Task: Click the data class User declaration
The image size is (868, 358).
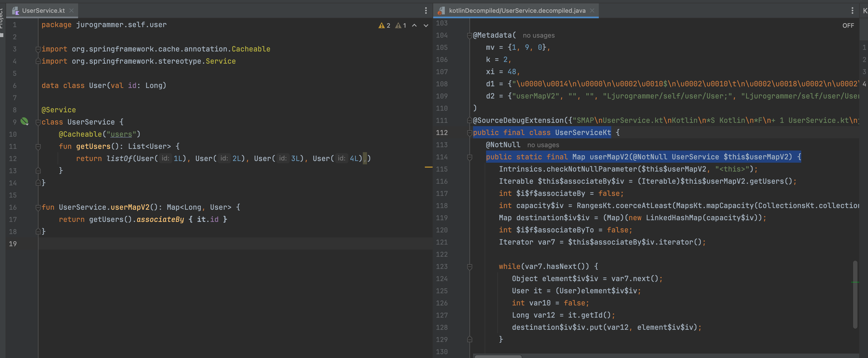Action: [x=104, y=85]
